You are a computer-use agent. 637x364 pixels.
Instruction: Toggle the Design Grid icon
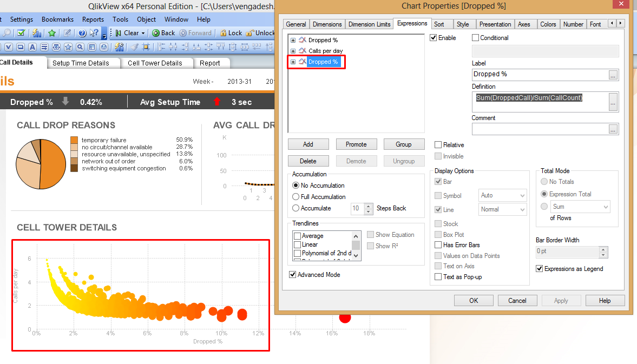(x=146, y=47)
